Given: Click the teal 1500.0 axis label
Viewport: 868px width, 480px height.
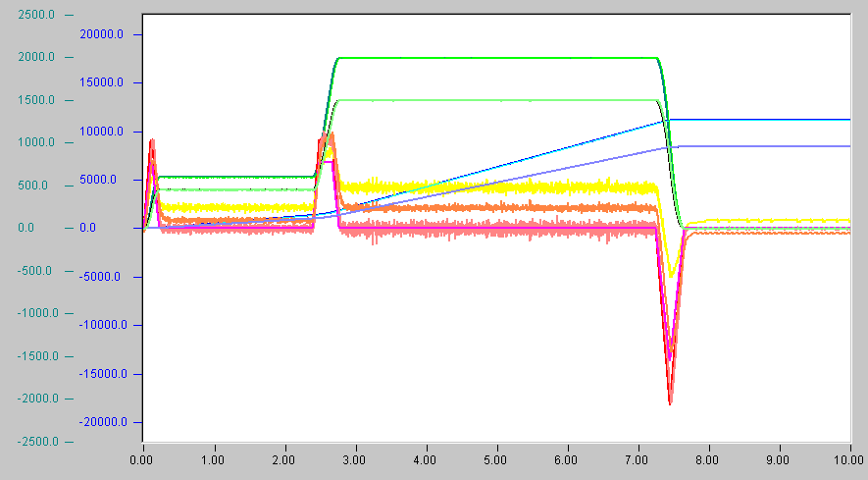Looking at the screenshot, I should [x=36, y=100].
